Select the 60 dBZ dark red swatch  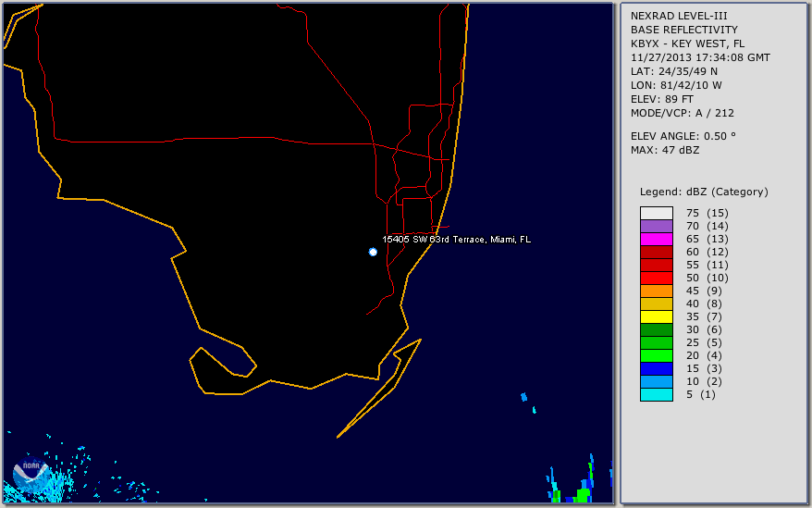(656, 252)
